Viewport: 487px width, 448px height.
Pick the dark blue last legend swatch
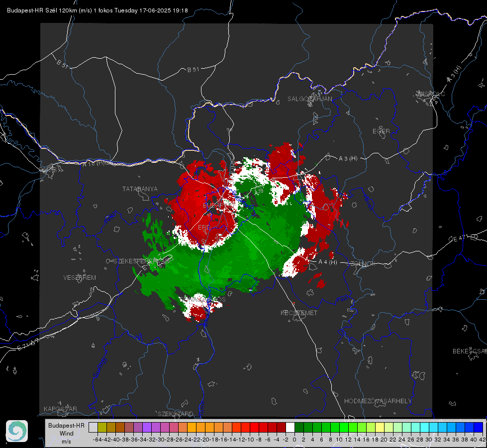479,427
